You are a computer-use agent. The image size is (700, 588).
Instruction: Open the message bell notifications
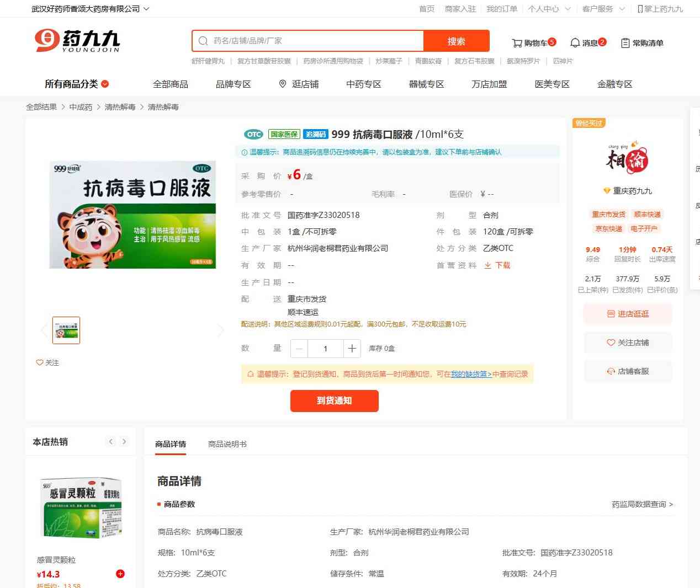pyautogui.click(x=575, y=43)
